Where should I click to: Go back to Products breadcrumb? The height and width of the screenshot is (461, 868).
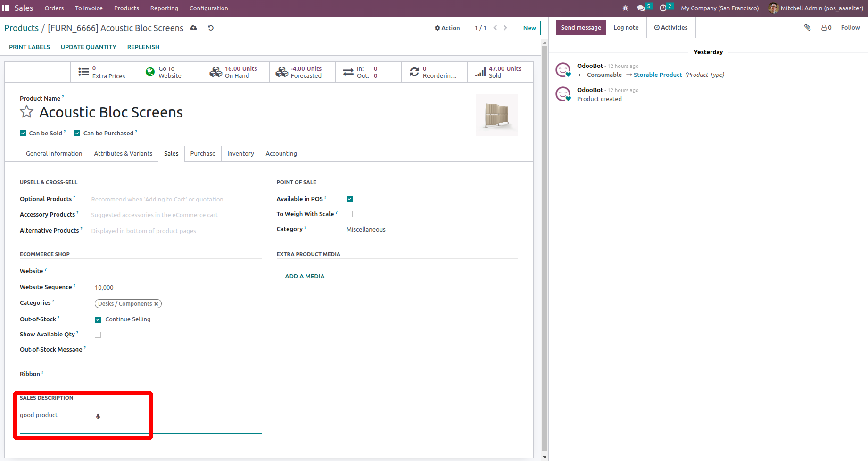click(22, 28)
